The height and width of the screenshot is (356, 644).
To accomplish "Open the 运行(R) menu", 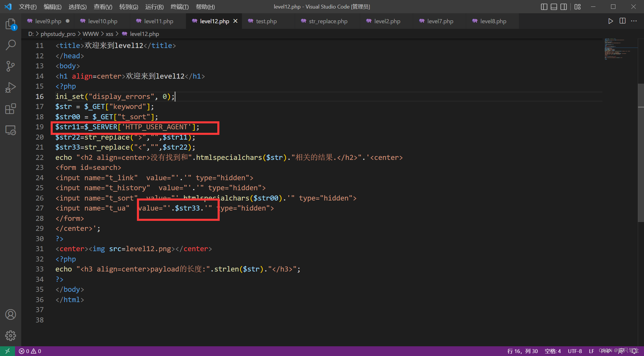I will pos(154,6).
